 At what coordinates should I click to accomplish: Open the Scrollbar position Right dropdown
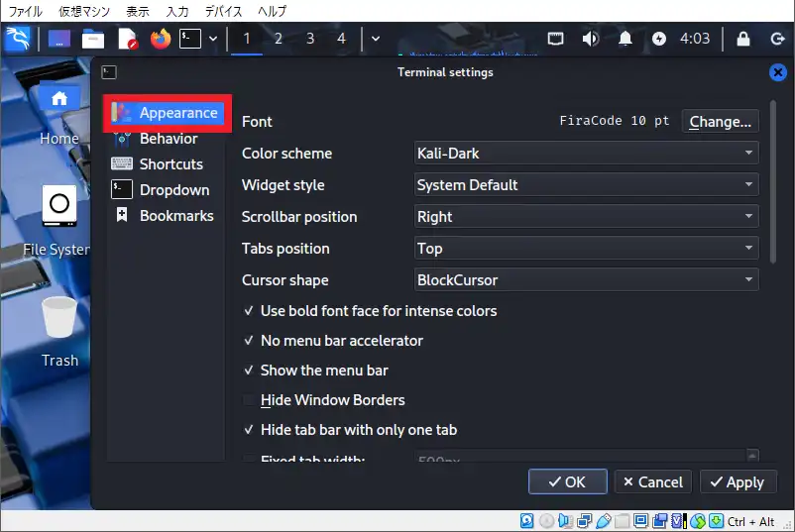pos(586,217)
